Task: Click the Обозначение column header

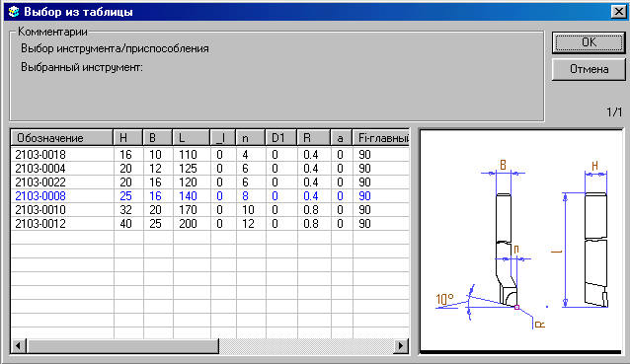Action: point(62,138)
